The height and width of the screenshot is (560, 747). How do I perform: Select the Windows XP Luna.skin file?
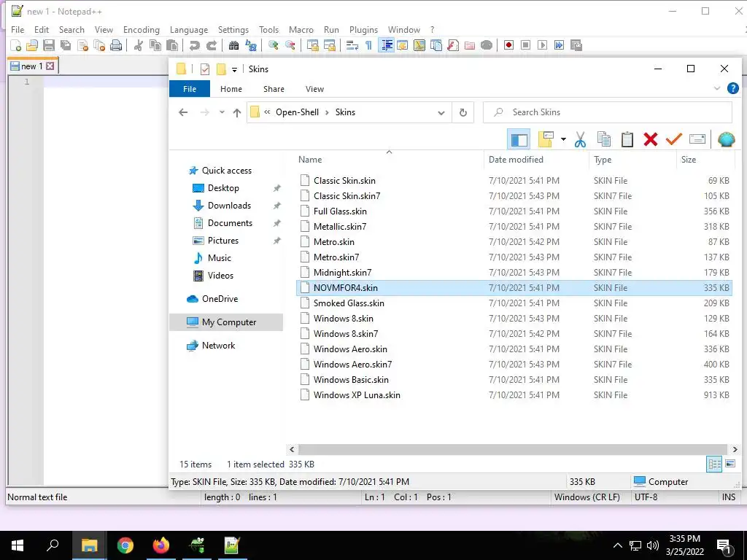coord(514,394)
